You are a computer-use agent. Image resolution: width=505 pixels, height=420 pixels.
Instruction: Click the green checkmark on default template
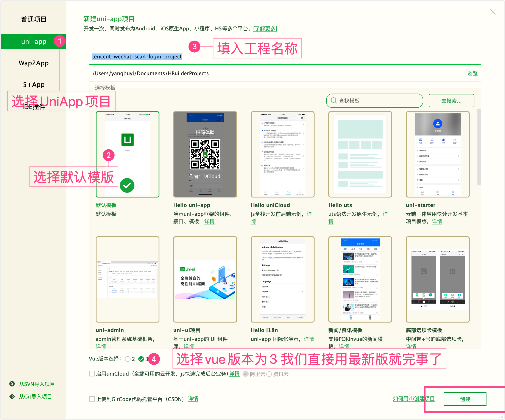point(127,185)
